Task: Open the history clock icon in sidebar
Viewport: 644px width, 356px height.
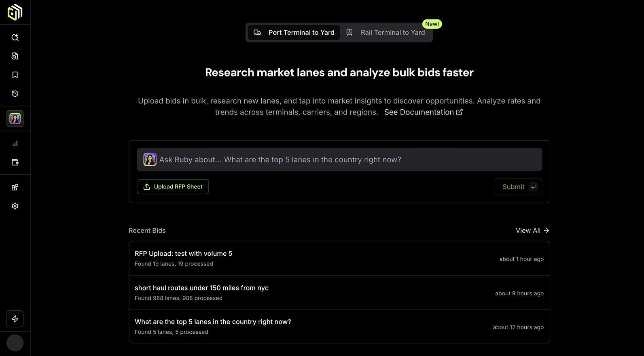Action: click(x=15, y=93)
